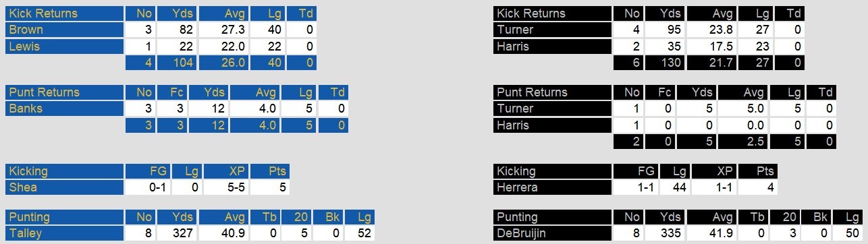Click player name Brown in kick returns
868x244 pixels.
pyautogui.click(x=64, y=30)
